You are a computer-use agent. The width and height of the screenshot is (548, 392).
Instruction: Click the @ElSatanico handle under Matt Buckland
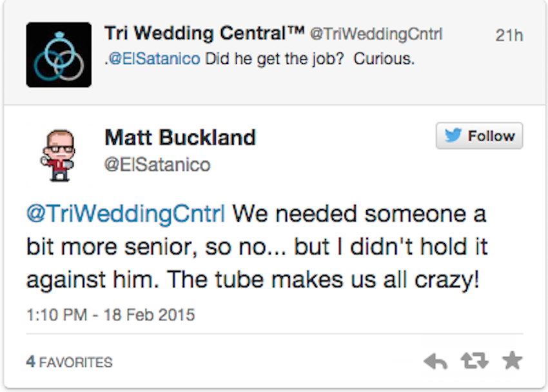pos(157,164)
